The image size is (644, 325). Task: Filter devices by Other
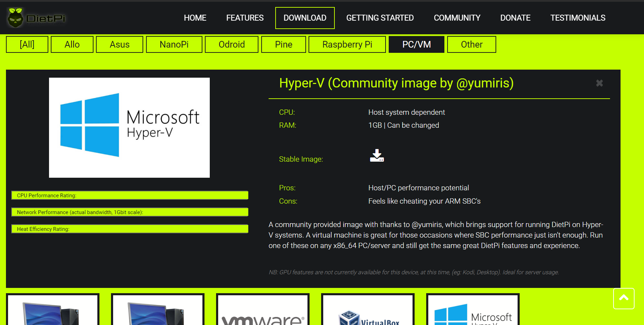471,44
